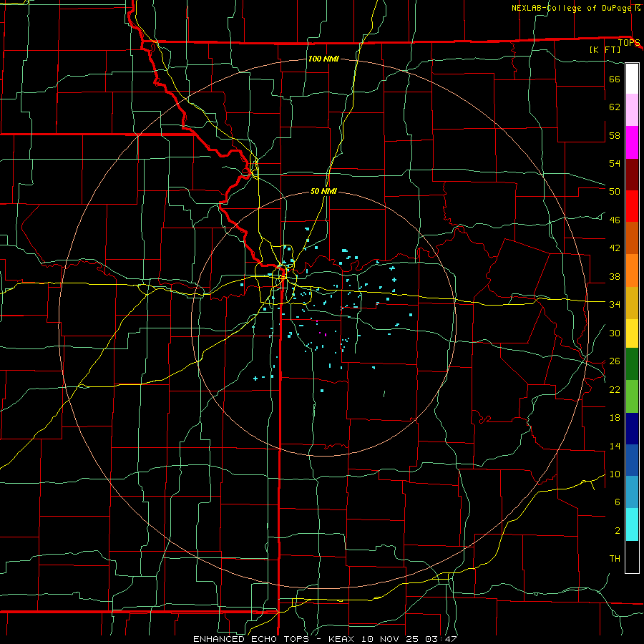Click the legend value '38'
The height and width of the screenshot is (644, 644).
(615, 276)
